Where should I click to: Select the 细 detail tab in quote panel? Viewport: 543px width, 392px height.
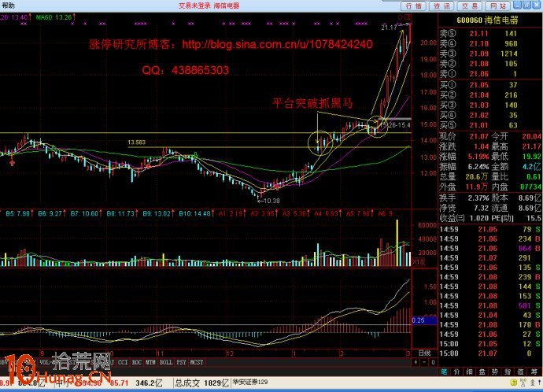pyautogui.click(x=469, y=372)
